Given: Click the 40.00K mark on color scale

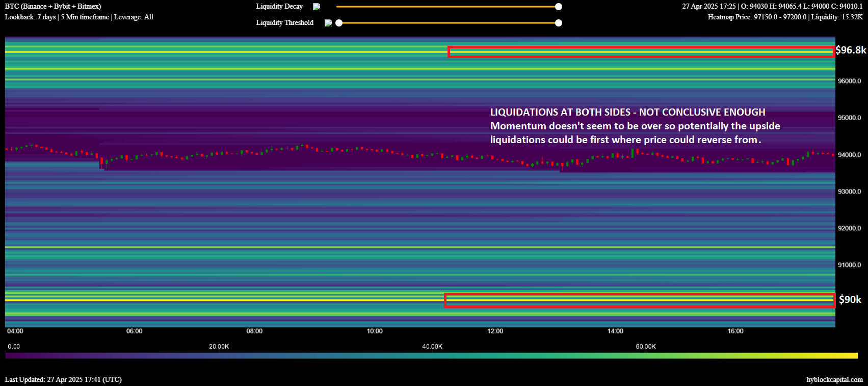Looking at the screenshot, I should tap(432, 347).
